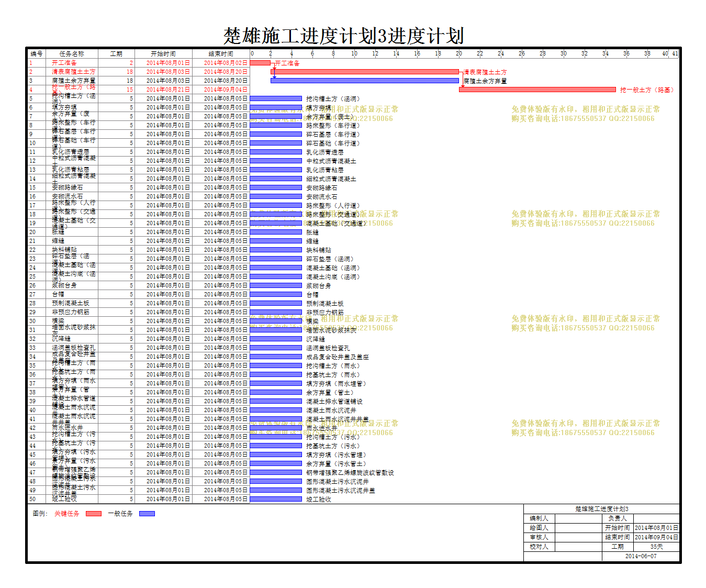This screenshot has height=588, width=706.
Task: Click the 细粒式沥青混凝土 bar label
Action: click(331, 179)
